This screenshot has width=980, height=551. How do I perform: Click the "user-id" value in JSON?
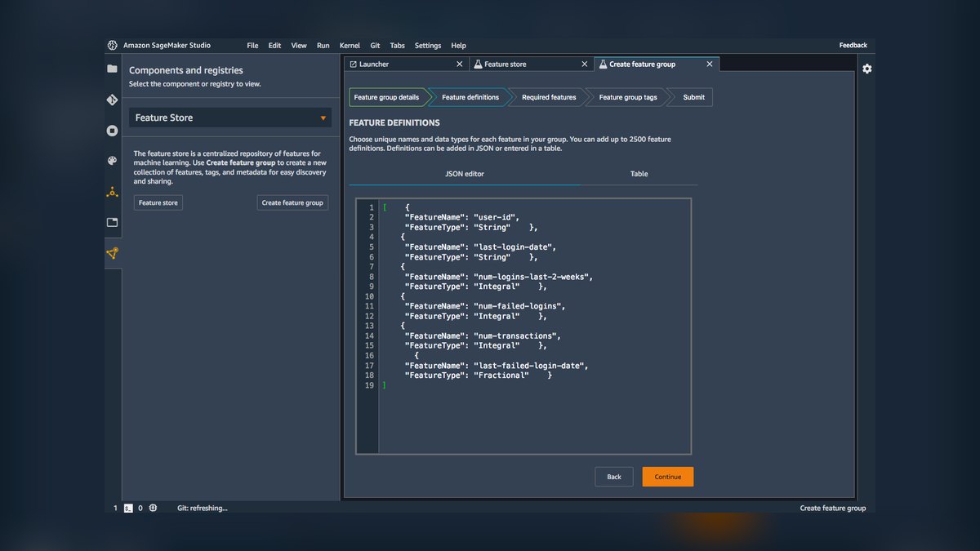(496, 217)
